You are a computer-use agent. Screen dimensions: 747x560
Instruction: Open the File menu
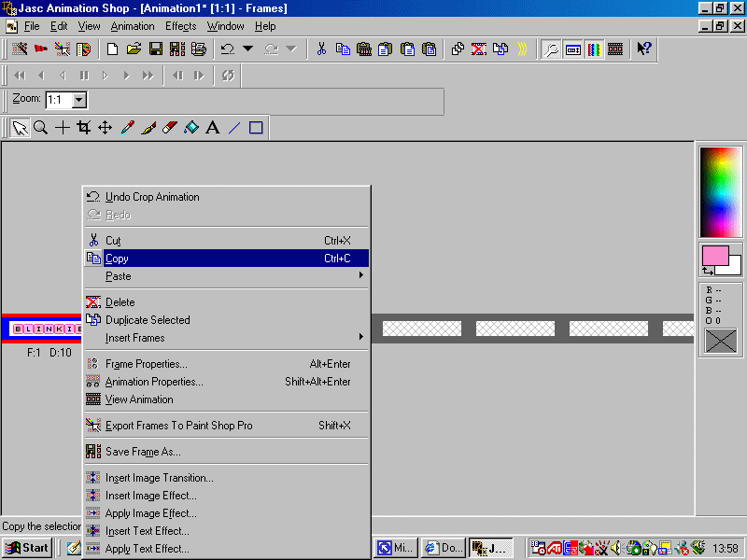click(x=32, y=26)
